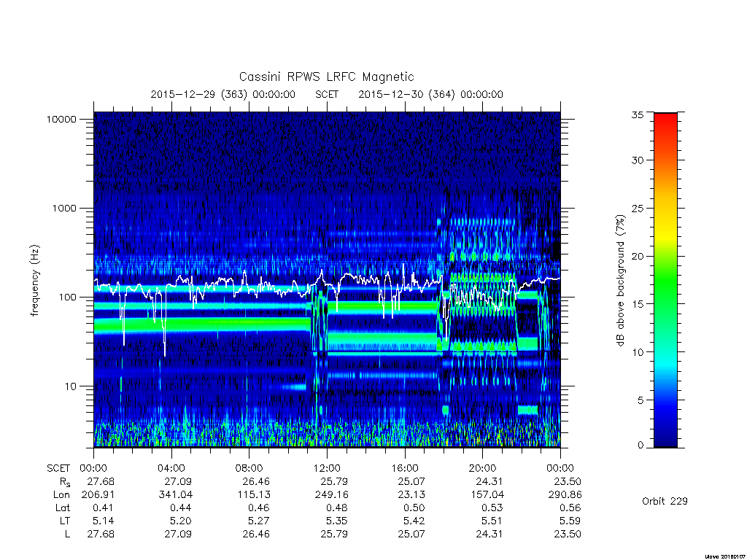Click the Lon value 290.86
Viewport: 747px width, 560px height.
565,495
